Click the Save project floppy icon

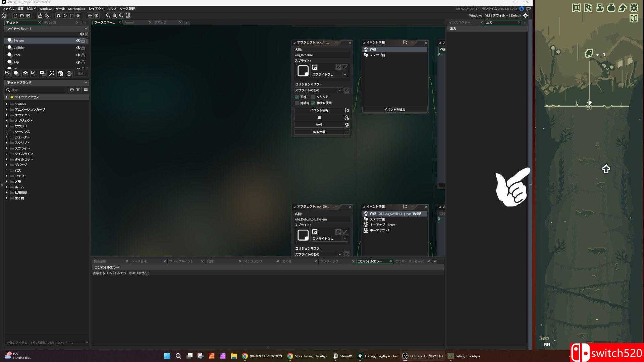click(28, 15)
